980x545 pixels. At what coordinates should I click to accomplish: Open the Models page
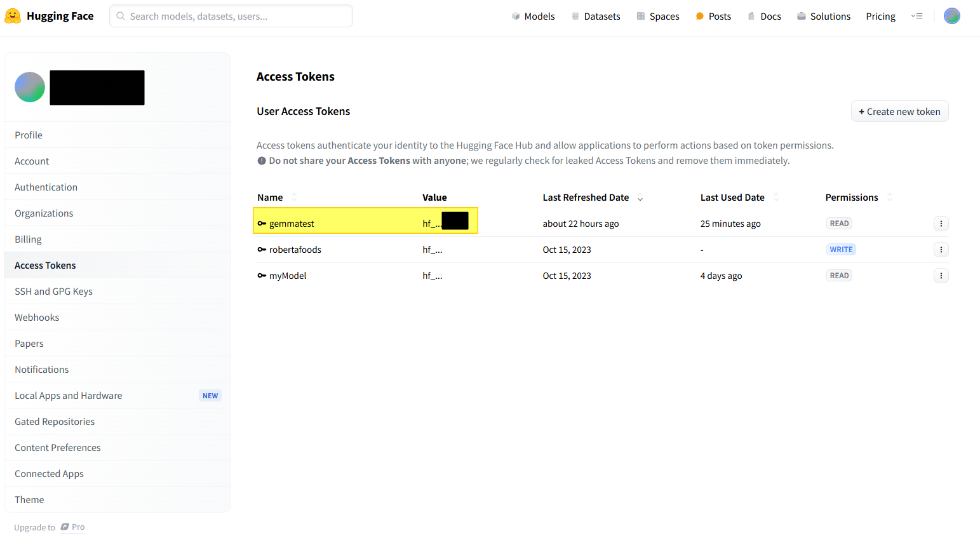(x=533, y=17)
